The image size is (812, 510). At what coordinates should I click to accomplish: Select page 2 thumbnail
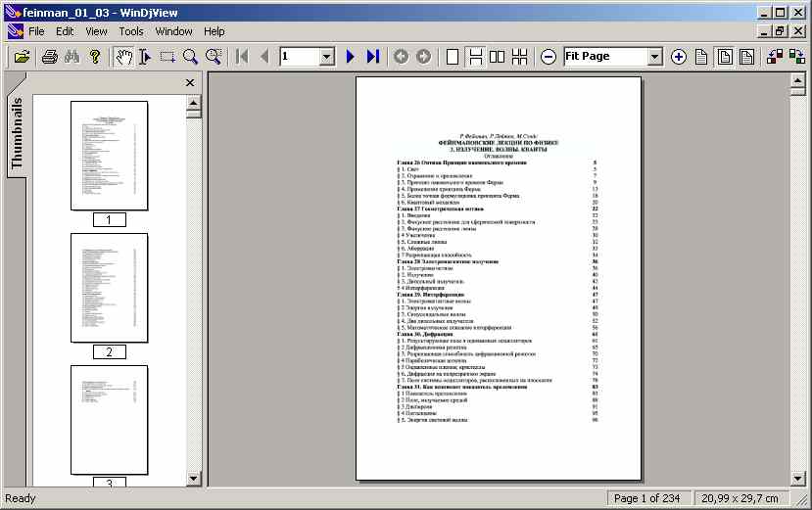point(110,288)
